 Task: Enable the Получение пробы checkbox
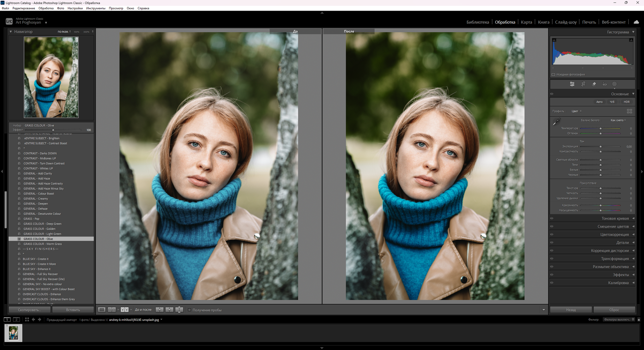tap(189, 310)
